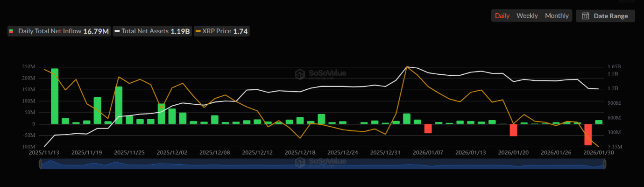This screenshot has height=187, width=644.
Task: Select the Daily interval tab
Action: coord(502,15)
